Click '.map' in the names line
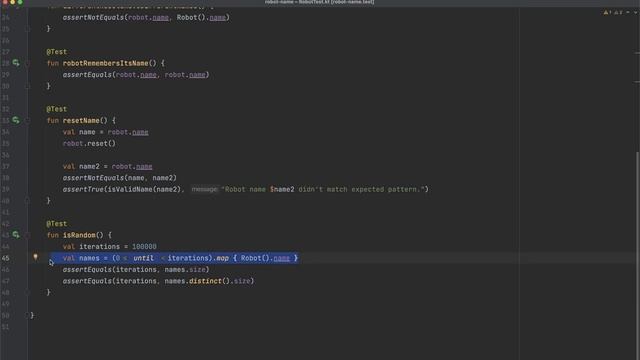The width and height of the screenshot is (640, 360). coord(220,258)
